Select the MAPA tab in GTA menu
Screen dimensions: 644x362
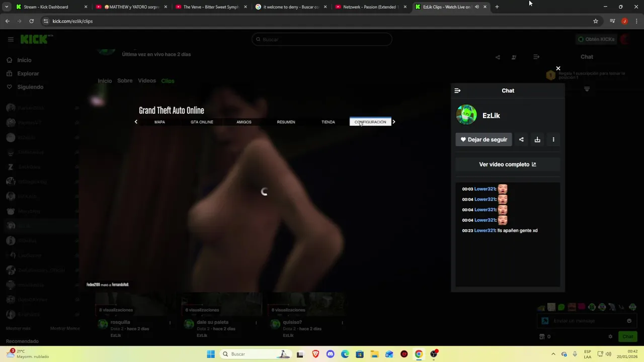tap(159, 122)
